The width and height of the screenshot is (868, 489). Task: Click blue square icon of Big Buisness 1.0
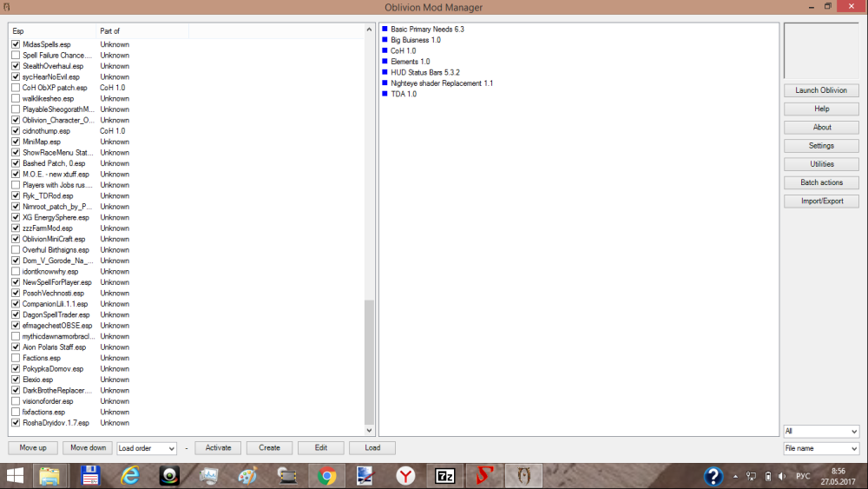pos(385,40)
